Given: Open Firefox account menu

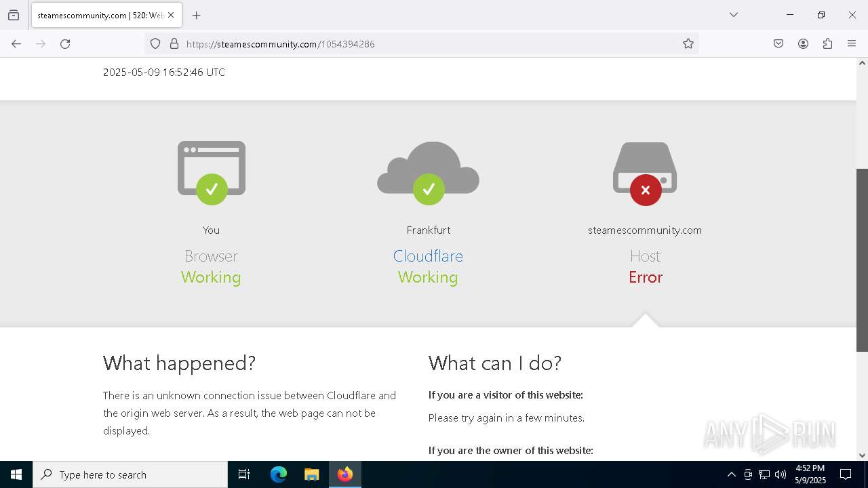Looking at the screenshot, I should click(x=803, y=43).
